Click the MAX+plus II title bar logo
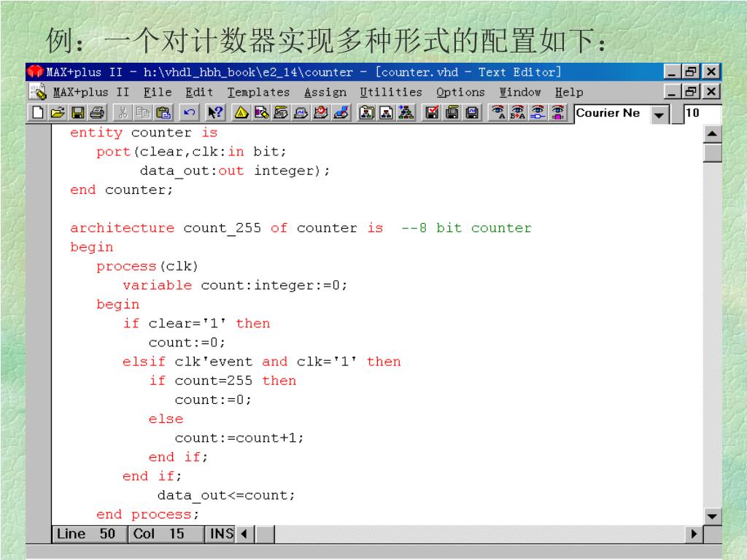Image resolution: width=747 pixels, height=560 pixels. pyautogui.click(x=35, y=72)
